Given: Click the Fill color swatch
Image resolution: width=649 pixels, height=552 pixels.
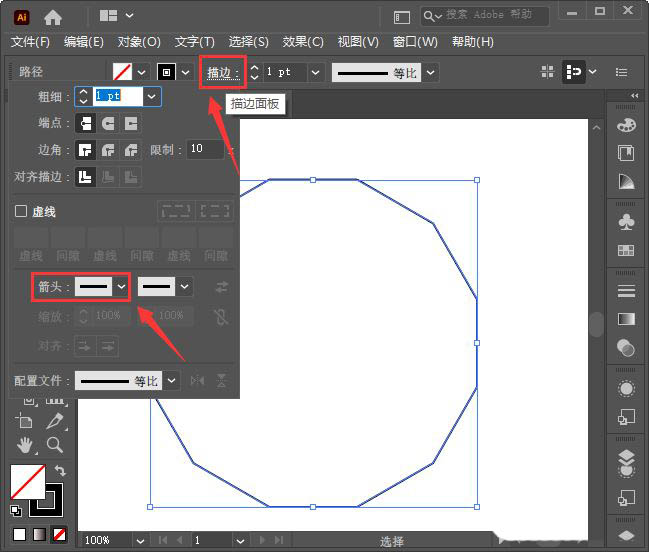Looking at the screenshot, I should [27, 482].
